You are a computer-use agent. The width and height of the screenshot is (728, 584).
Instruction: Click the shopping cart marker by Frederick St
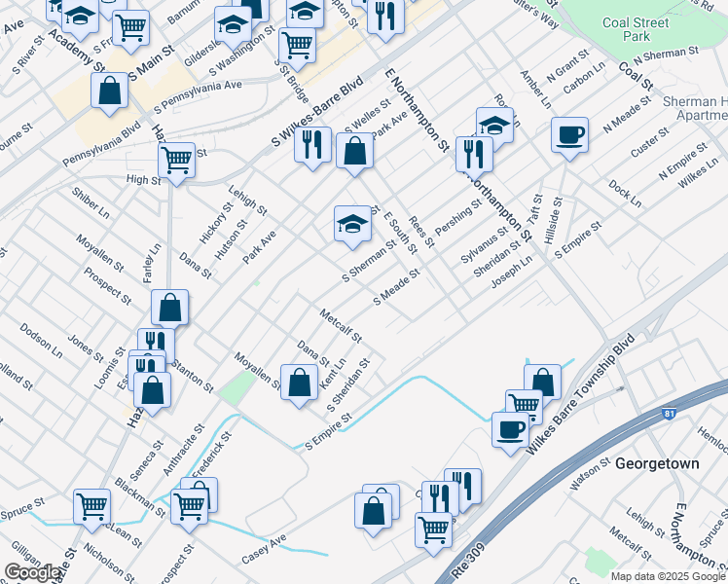189,507
